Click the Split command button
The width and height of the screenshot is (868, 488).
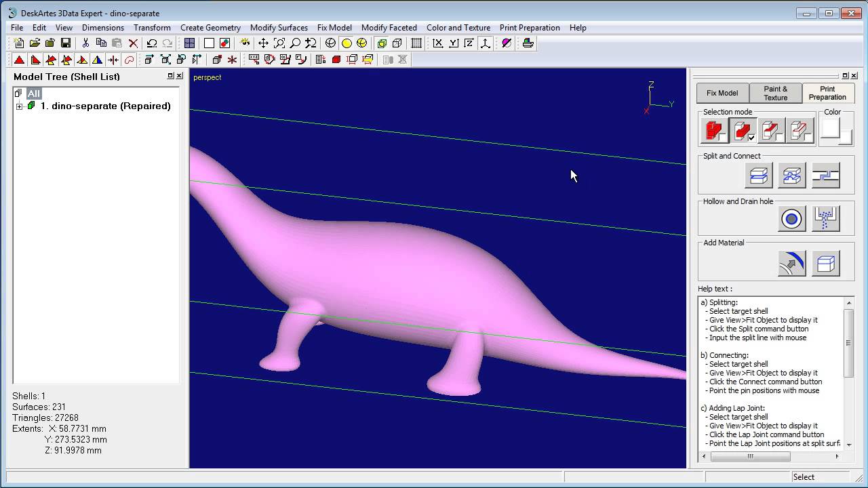[x=758, y=176]
